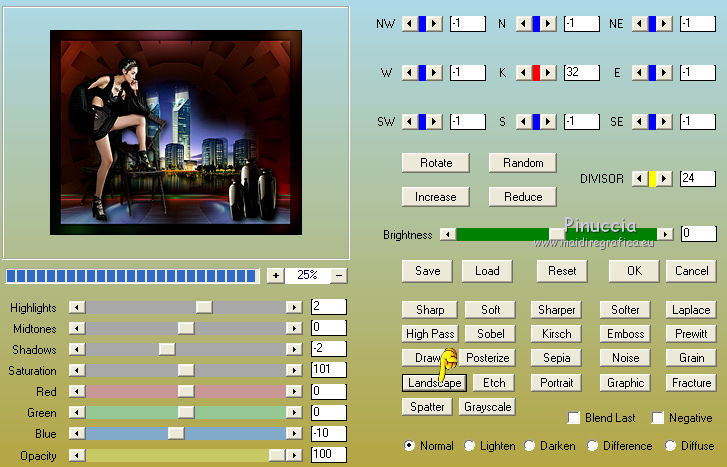The height and width of the screenshot is (467, 727).
Task: Zoom out preview with minus button
Action: (x=339, y=275)
